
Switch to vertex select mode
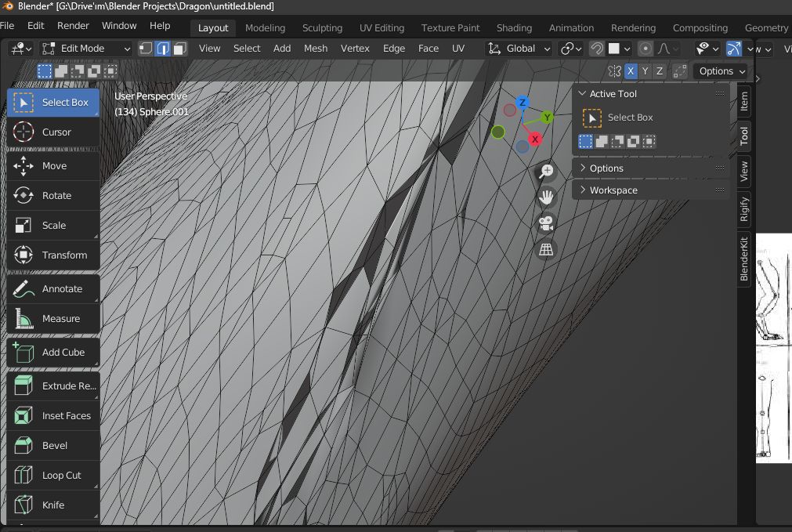tap(146, 49)
